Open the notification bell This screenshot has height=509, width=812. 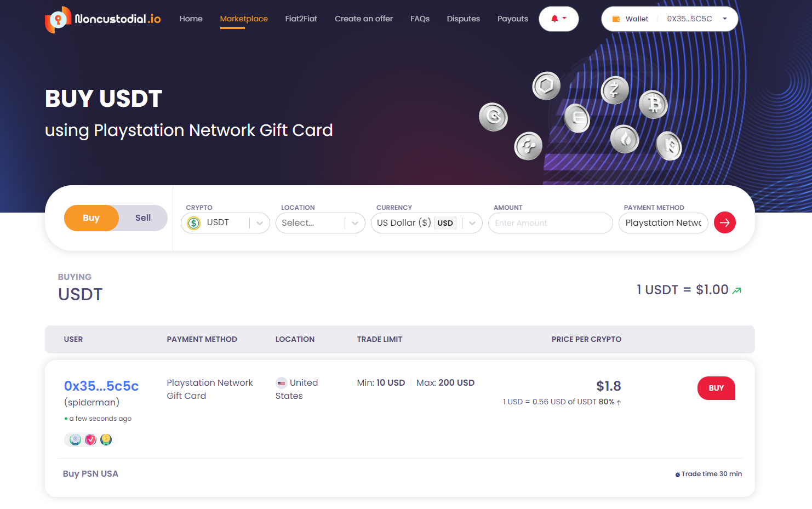pos(554,19)
